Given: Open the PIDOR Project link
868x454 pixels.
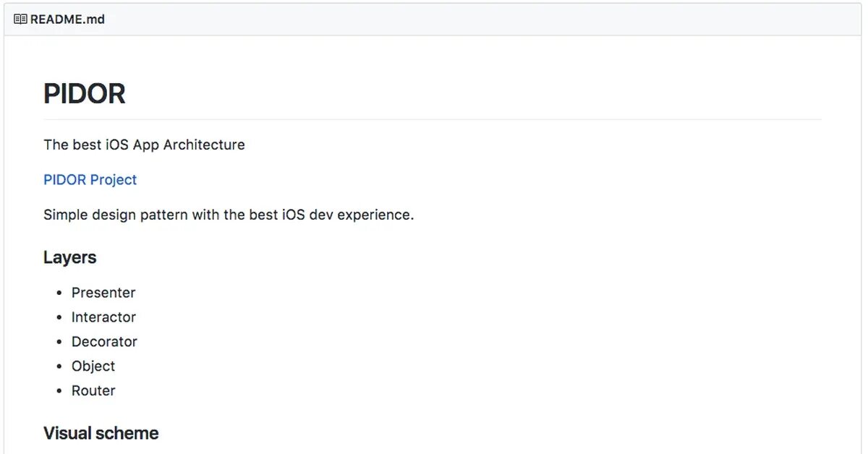Looking at the screenshot, I should [x=90, y=180].
